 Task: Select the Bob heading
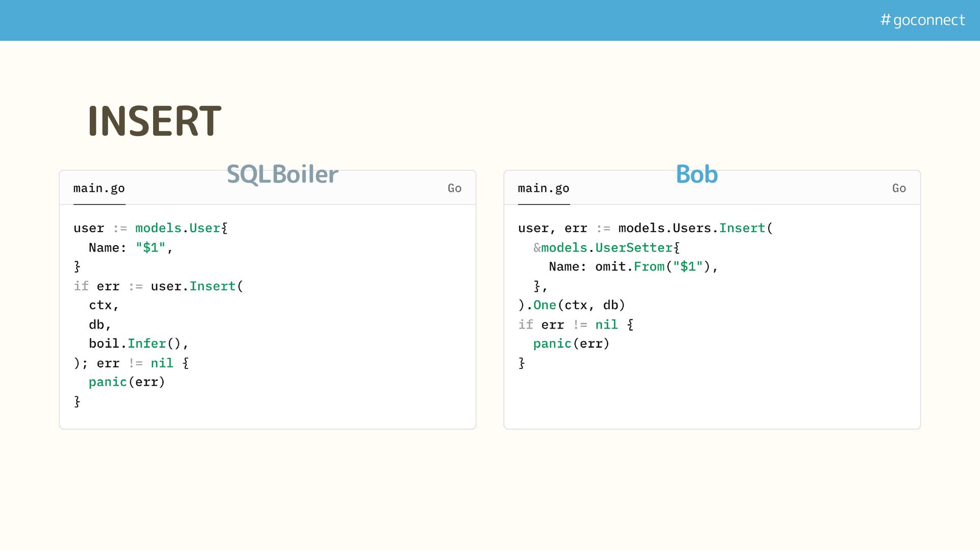[x=697, y=174]
